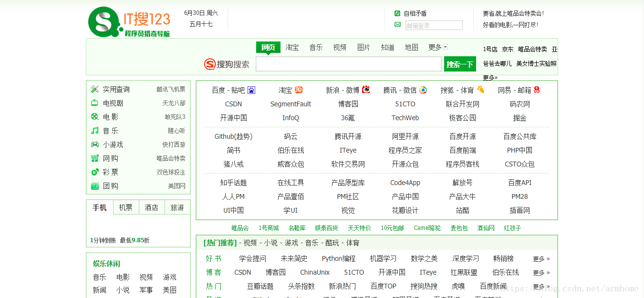644x298 pixels.
Task: Click the group-buy icon beside 团购
Action: [95, 186]
